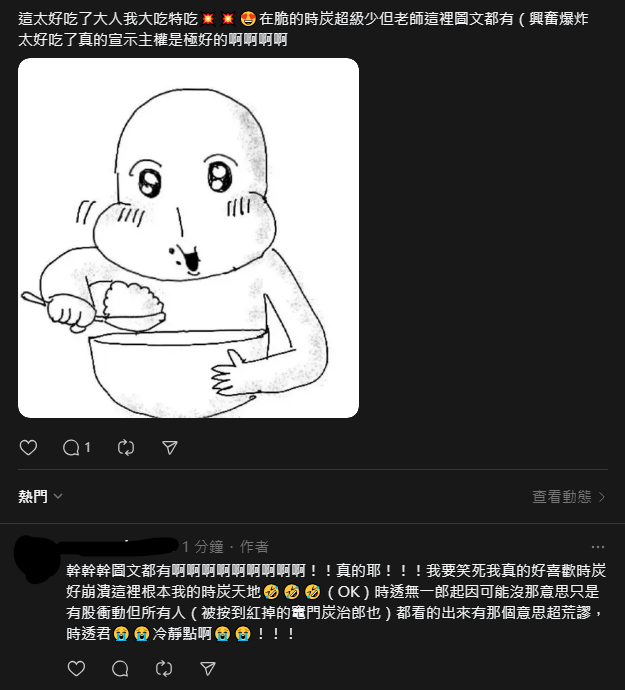The width and height of the screenshot is (625, 690).
Task: Click the main post caption text
Action: (x=303, y=29)
